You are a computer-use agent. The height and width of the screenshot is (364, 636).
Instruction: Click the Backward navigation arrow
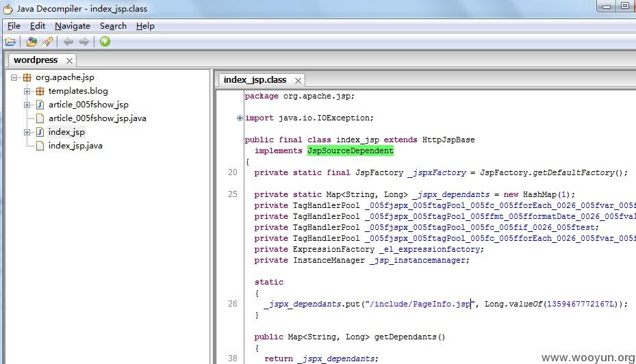[68, 42]
